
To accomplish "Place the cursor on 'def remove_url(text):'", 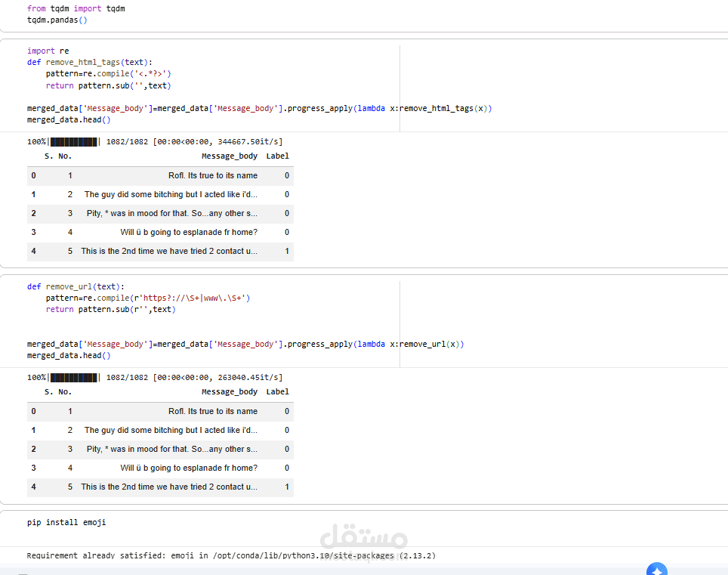I will 76,286.
